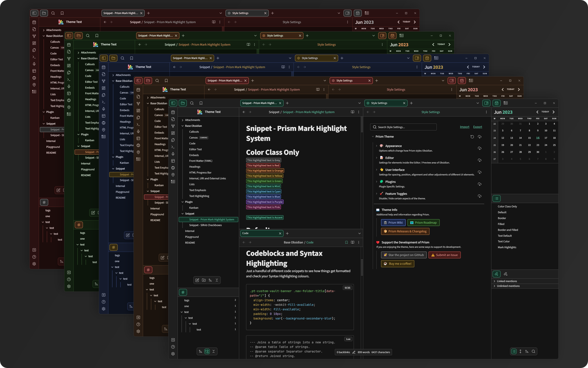Jump to Mark Highlights in the outline
The image size is (588, 368).
point(507,247)
